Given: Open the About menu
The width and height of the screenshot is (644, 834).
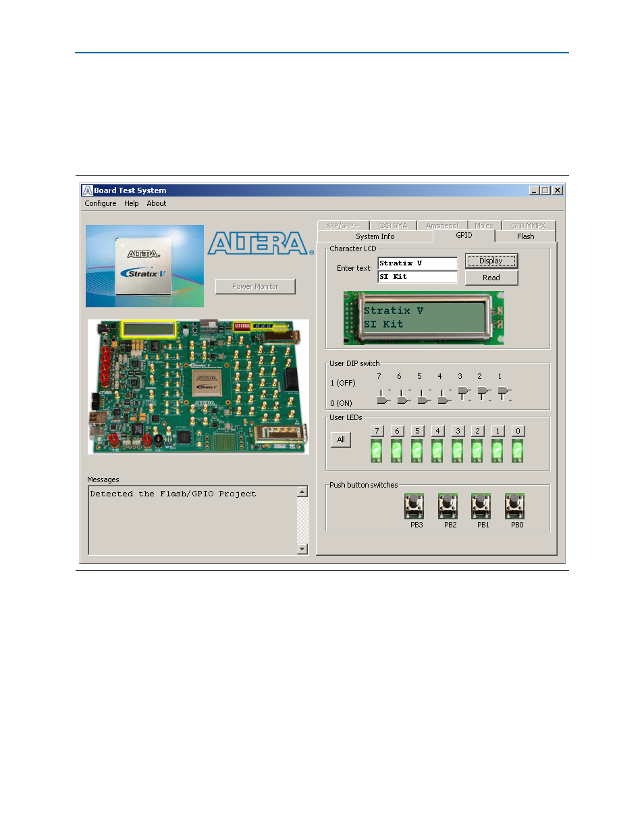Looking at the screenshot, I should click(157, 203).
